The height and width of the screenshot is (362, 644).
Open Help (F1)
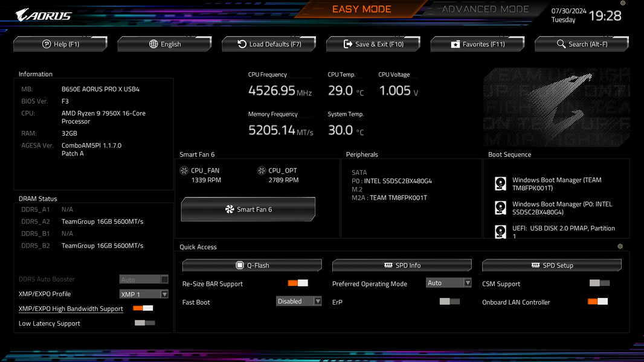(60, 44)
